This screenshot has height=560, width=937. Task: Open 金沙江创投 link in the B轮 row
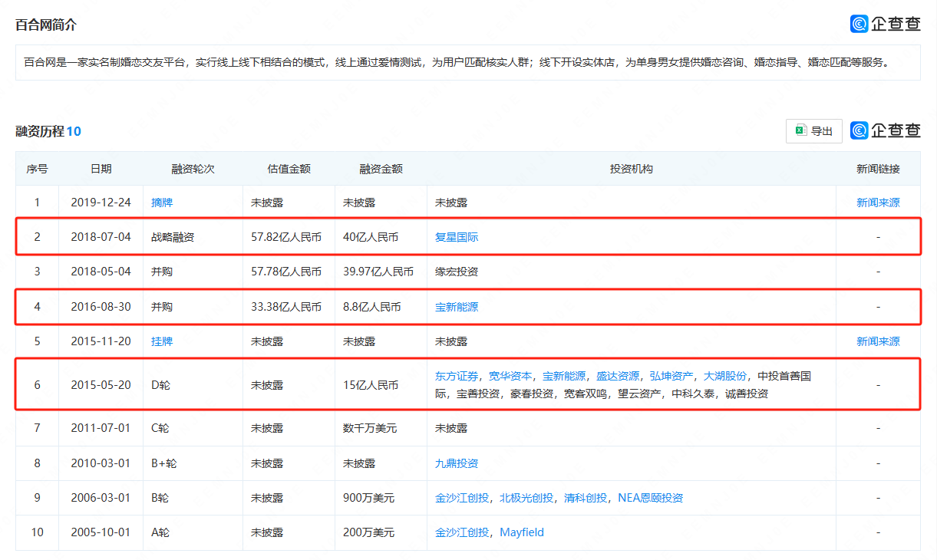tap(462, 498)
